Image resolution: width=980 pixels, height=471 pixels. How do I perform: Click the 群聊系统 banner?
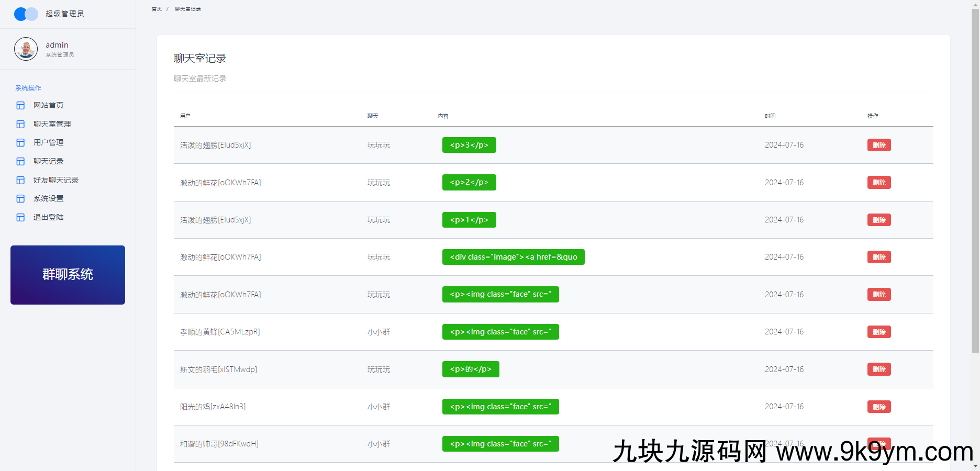(68, 275)
